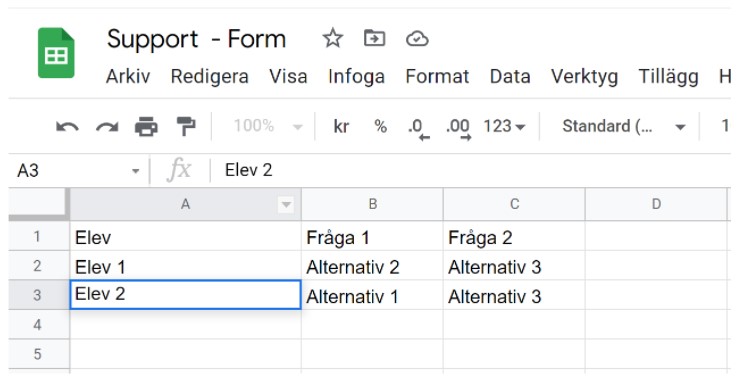Increase decimal places button

pos(458,129)
